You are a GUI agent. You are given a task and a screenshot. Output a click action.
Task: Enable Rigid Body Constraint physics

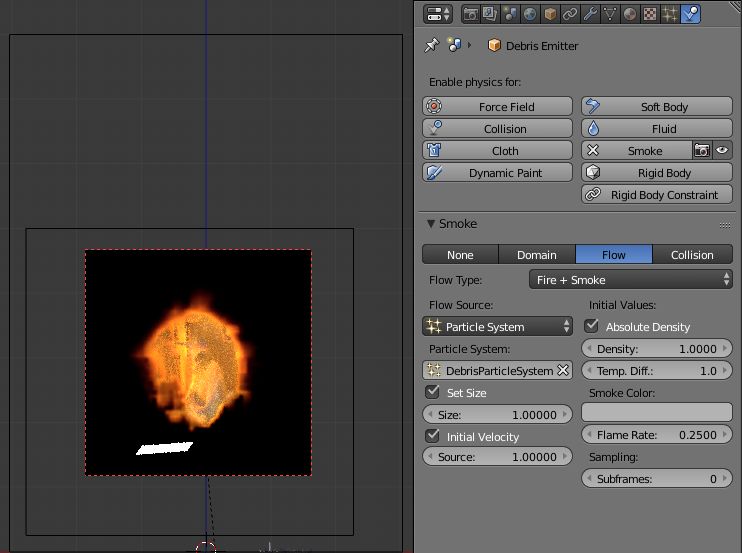click(x=657, y=194)
